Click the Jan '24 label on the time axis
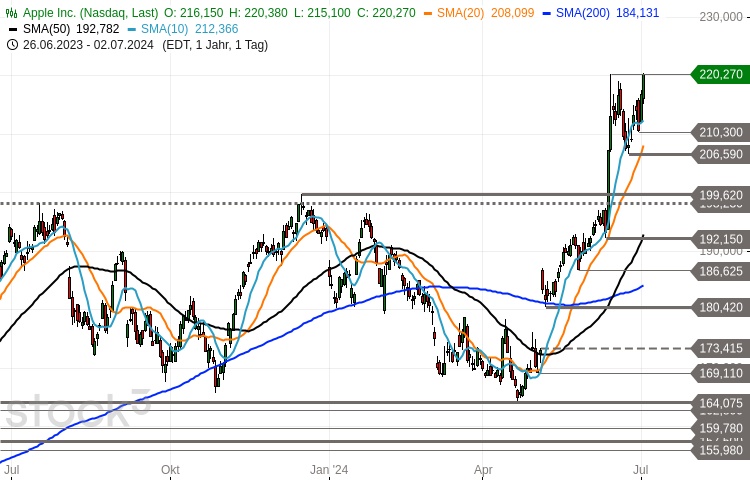The height and width of the screenshot is (480, 750). [329, 470]
